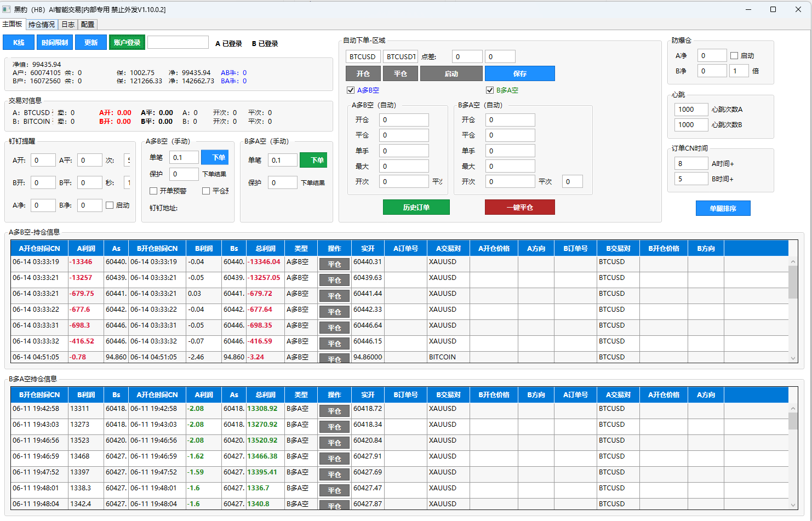Toggle the B多A空 checkbox
Image resolution: width=812 pixels, height=521 pixels.
tap(490, 90)
